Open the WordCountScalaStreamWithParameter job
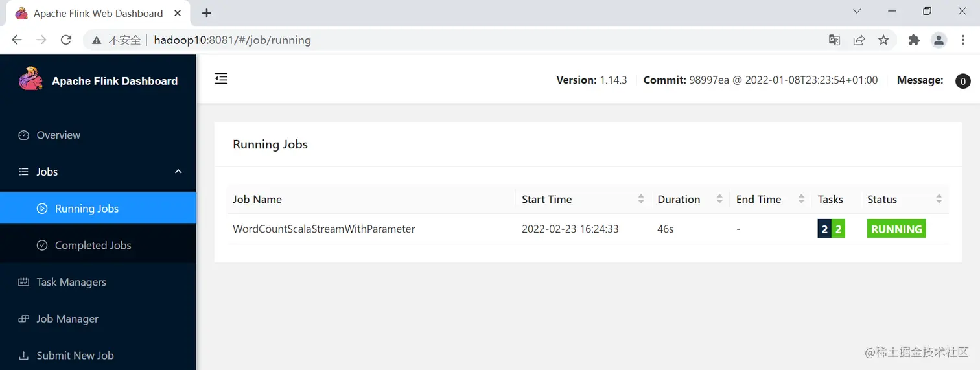 (323, 229)
